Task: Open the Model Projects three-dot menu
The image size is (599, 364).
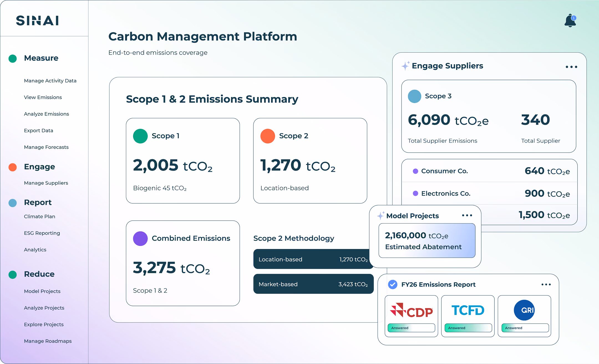Action: [x=467, y=215]
